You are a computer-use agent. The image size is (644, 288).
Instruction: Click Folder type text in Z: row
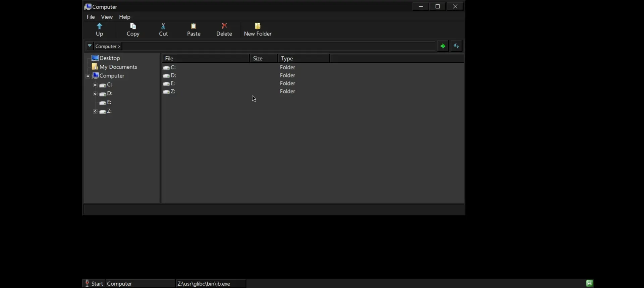click(x=287, y=92)
